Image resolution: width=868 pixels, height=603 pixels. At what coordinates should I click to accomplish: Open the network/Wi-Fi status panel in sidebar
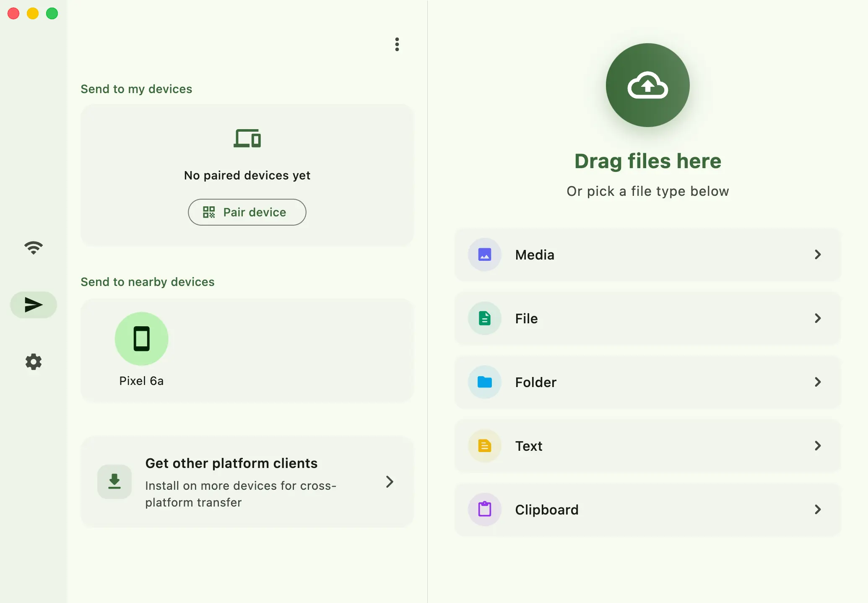tap(33, 247)
